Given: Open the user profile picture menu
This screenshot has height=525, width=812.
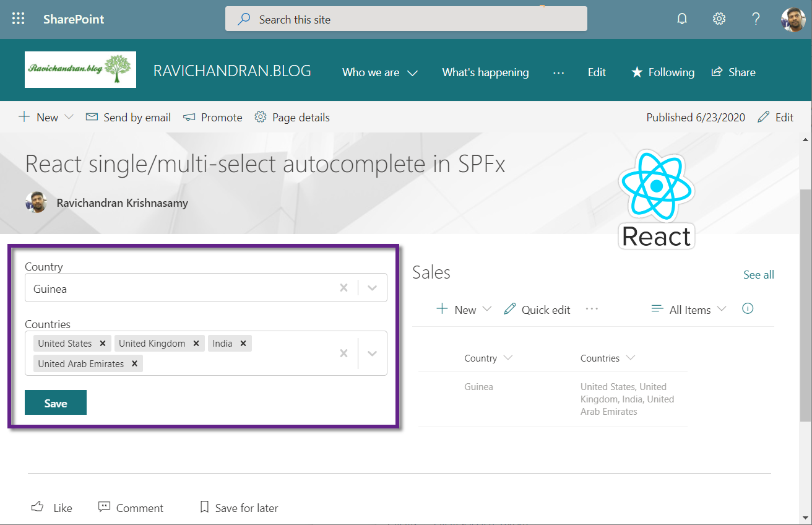Looking at the screenshot, I should tap(793, 19).
